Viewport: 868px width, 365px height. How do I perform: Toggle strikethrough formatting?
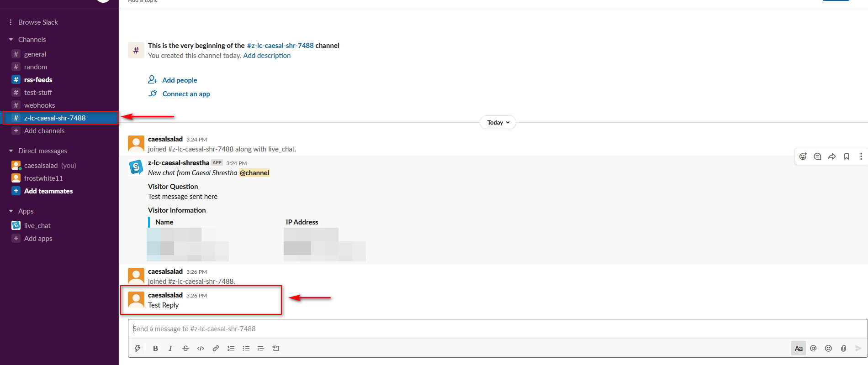pos(185,349)
